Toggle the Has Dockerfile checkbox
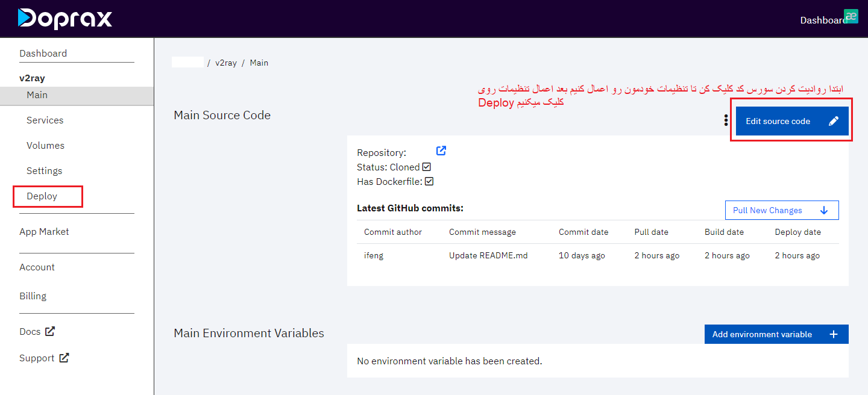Screen dimensions: 868x395 (x=429, y=181)
